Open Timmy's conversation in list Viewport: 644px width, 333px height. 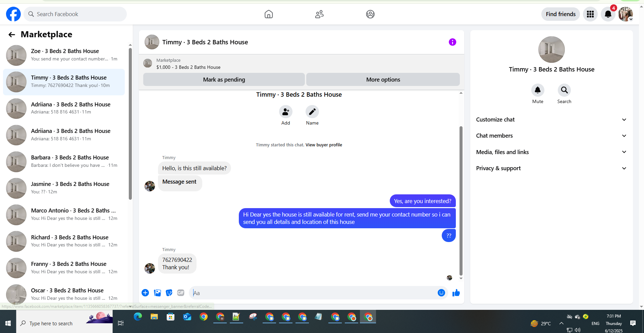pyautogui.click(x=64, y=82)
